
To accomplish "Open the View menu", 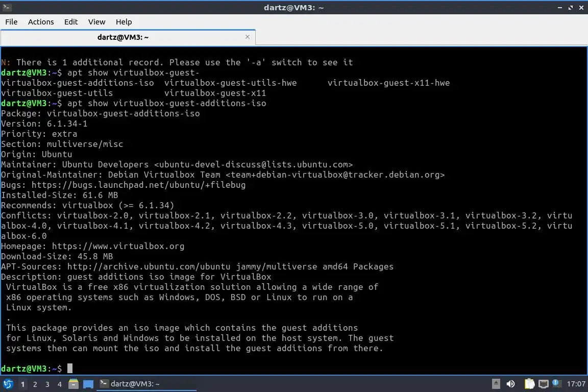I will (x=97, y=22).
